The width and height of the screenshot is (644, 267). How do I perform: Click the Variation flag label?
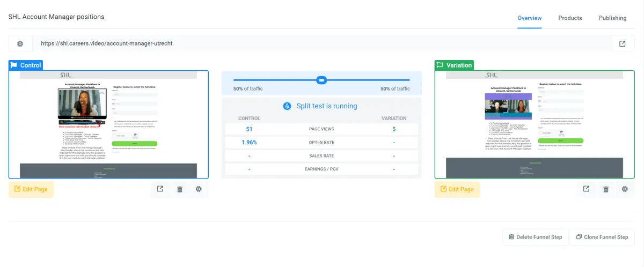click(x=454, y=65)
